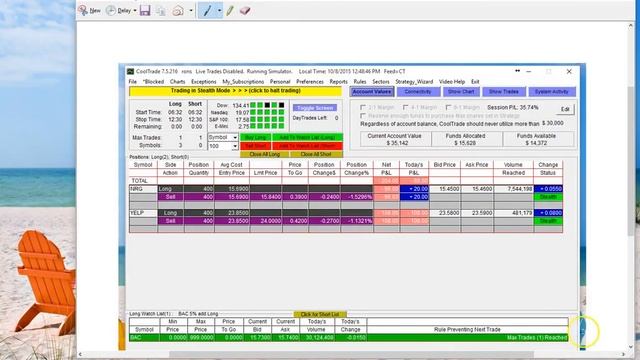Click the green Stealth status in NRG row

(x=548, y=197)
